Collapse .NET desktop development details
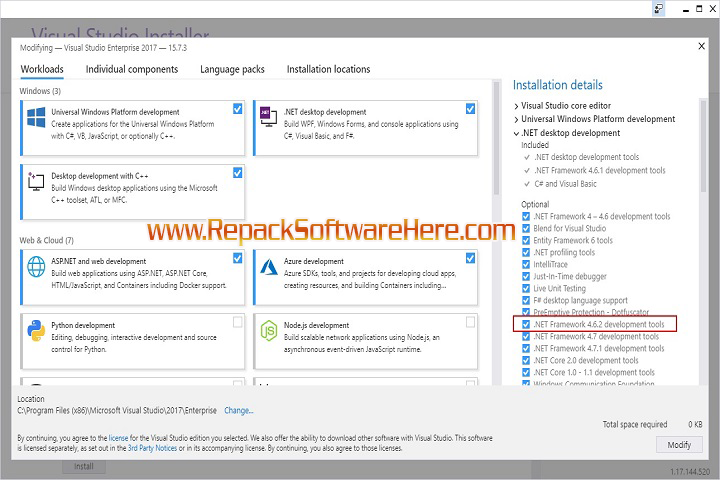720x480 pixels. (x=517, y=134)
